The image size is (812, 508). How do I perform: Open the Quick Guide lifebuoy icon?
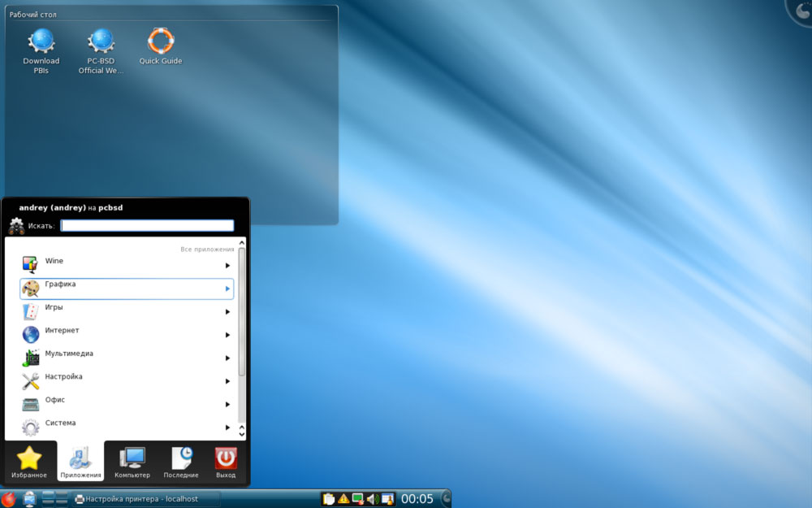[160, 42]
